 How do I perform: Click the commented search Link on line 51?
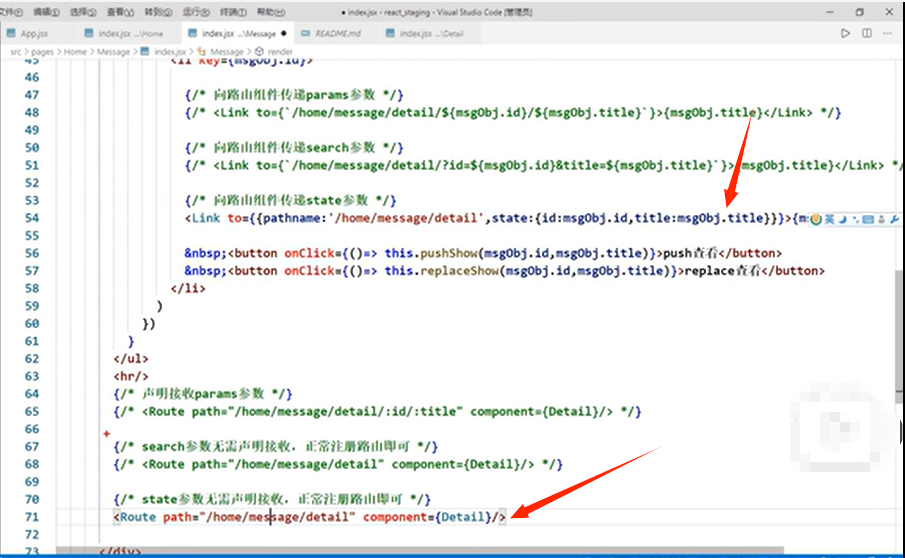544,165
